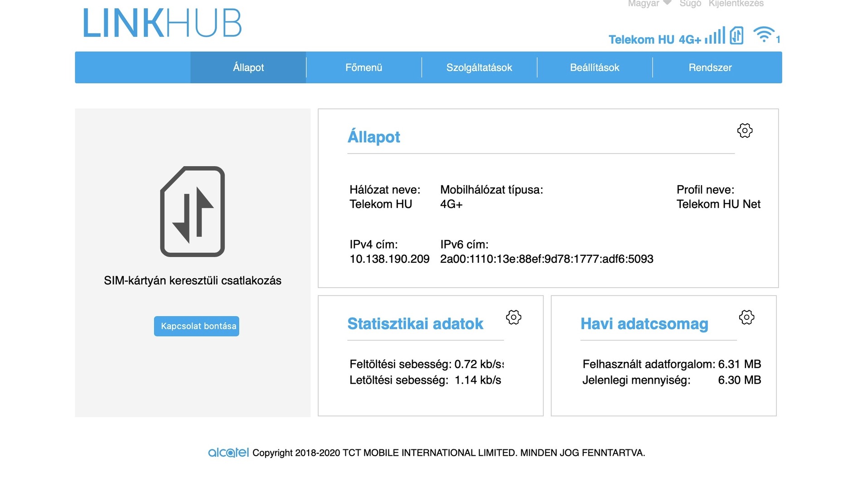Select the IPv4 address 10.138.190.209

point(389,259)
